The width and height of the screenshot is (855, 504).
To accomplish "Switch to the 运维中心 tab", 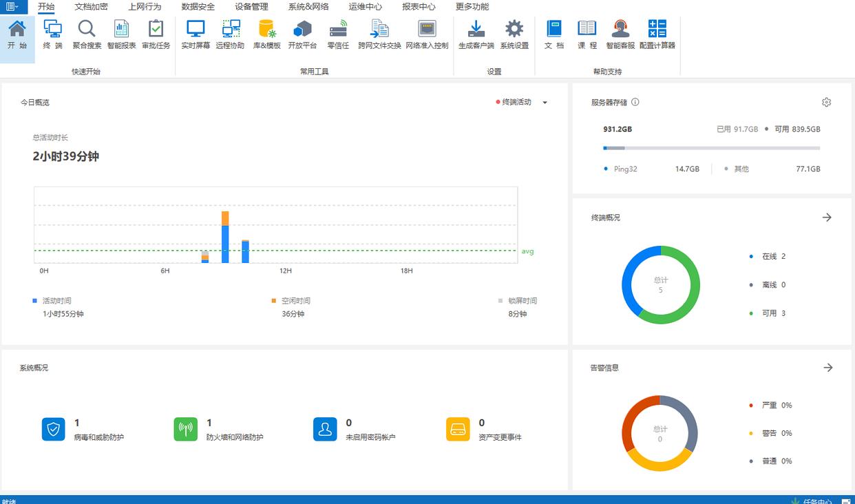I will [365, 7].
